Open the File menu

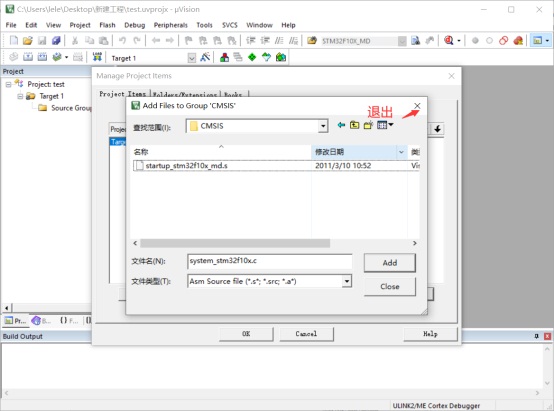11,25
